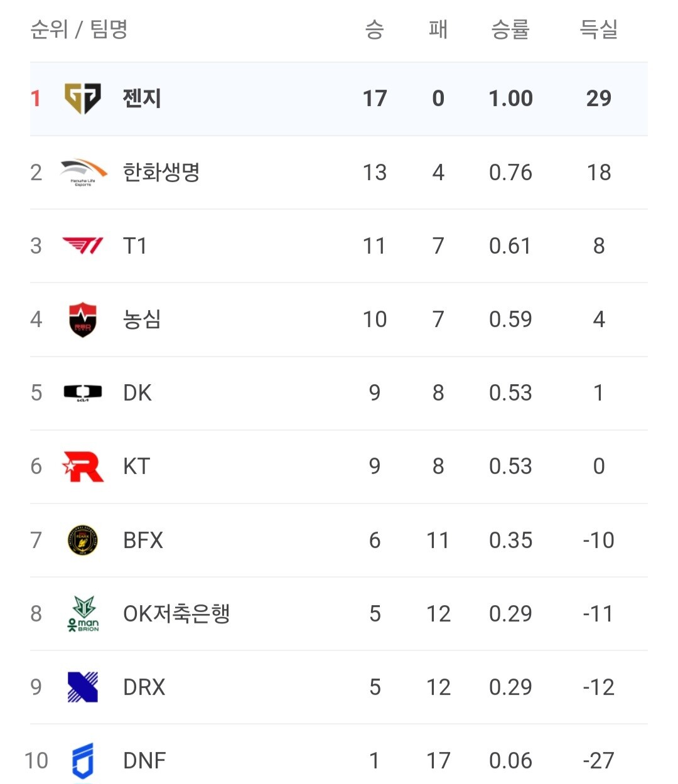The image size is (678, 784).
Task: Click the Nongshim RedForce logo
Action: click(x=83, y=320)
